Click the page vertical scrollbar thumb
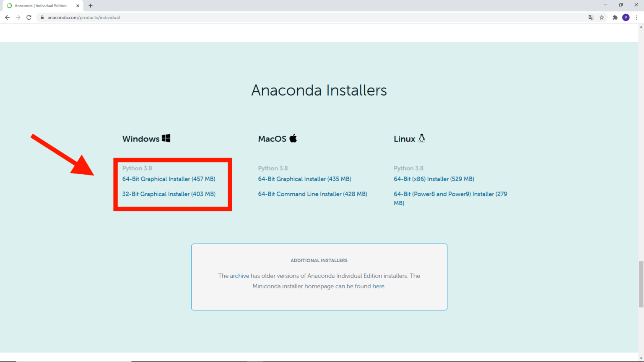644x362 pixels. tap(641, 284)
